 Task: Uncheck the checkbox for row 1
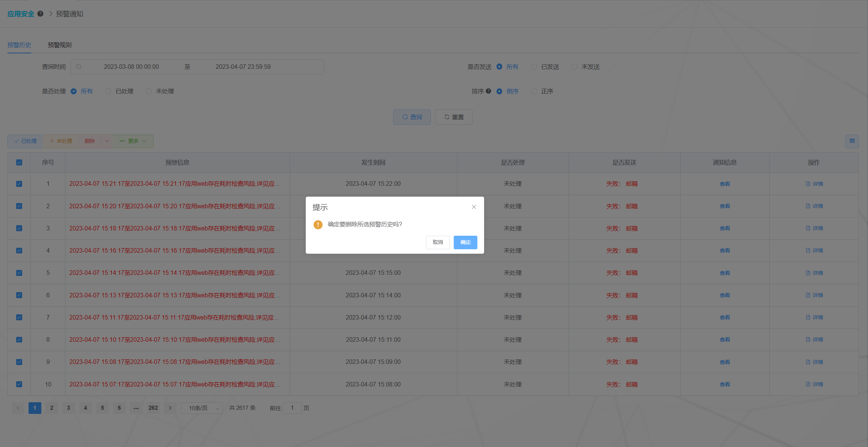click(x=19, y=184)
